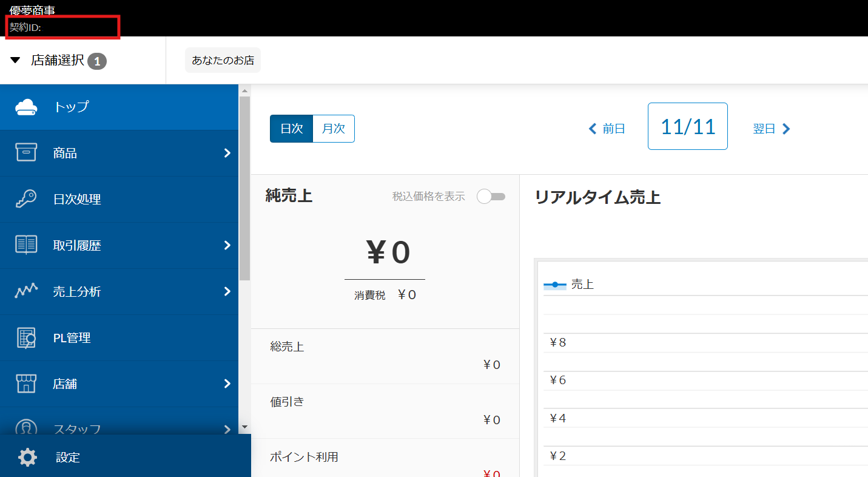The height and width of the screenshot is (477, 868).
Task: Open the 11/11 date picker
Action: [688, 126]
